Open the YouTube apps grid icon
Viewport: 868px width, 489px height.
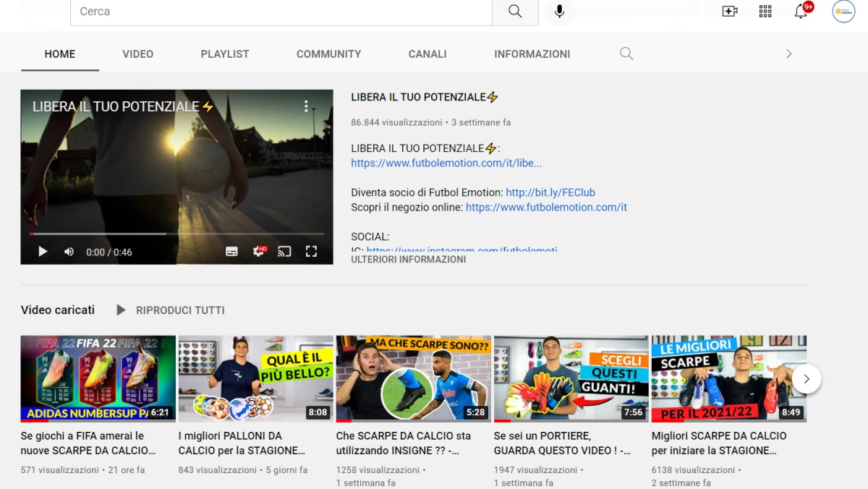pos(765,11)
